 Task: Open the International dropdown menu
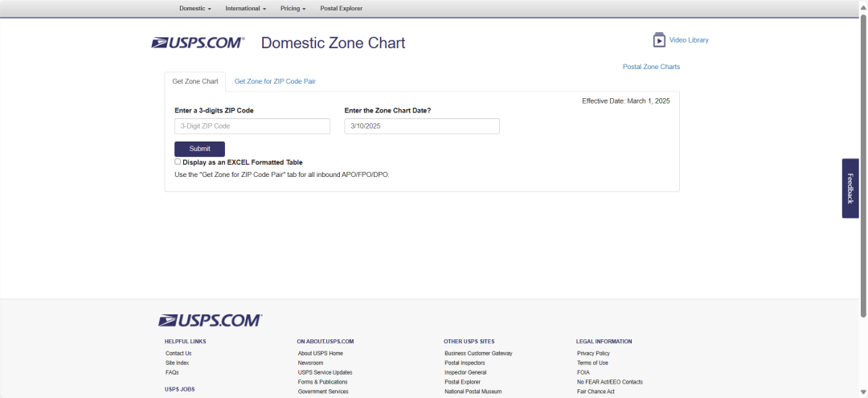click(245, 8)
